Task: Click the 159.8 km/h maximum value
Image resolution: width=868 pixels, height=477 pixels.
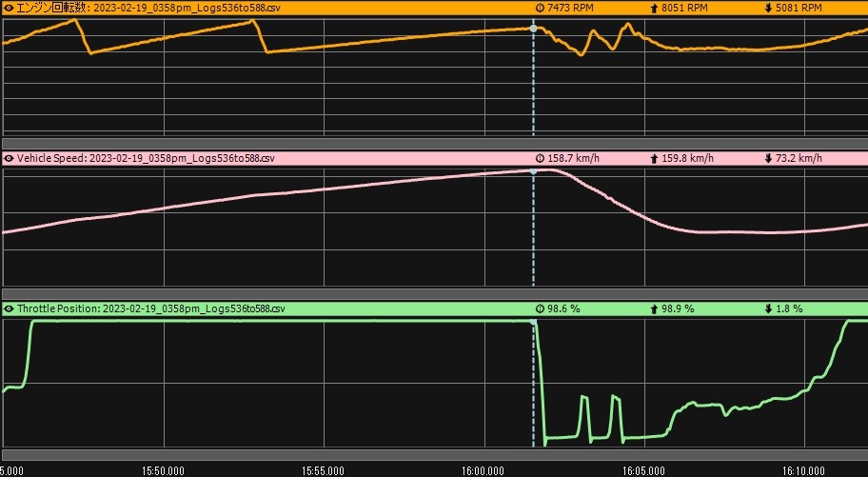Action: coord(687,158)
